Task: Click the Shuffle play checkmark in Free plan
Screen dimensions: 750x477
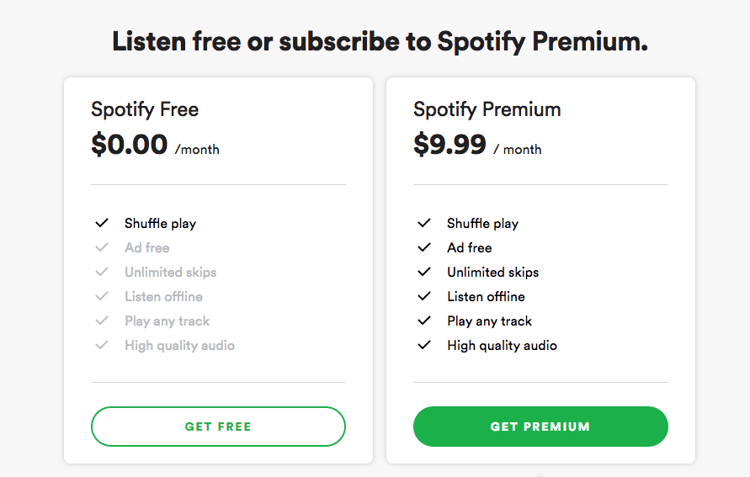Action: pyautogui.click(x=102, y=223)
